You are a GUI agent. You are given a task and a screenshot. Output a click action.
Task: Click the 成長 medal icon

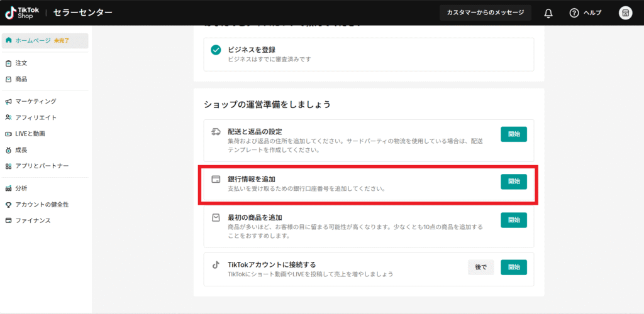pyautogui.click(x=9, y=150)
